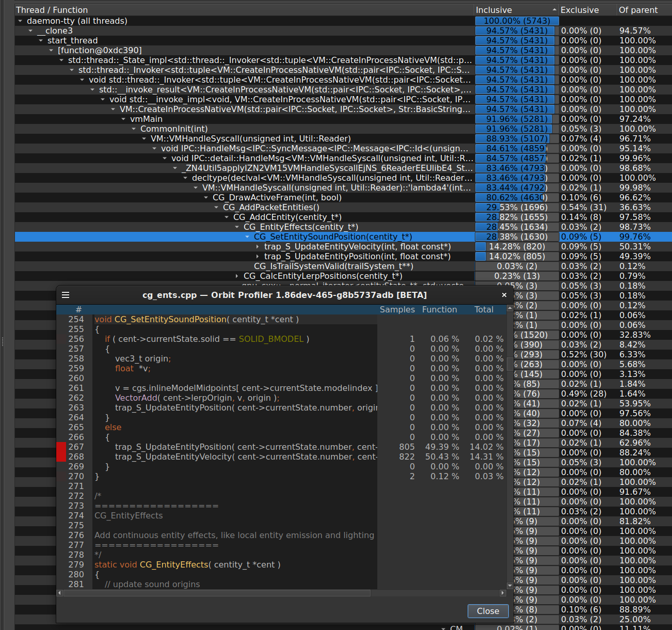Expand trap_S_UpdateEntityVelocity node
672x630 pixels.
(258, 247)
